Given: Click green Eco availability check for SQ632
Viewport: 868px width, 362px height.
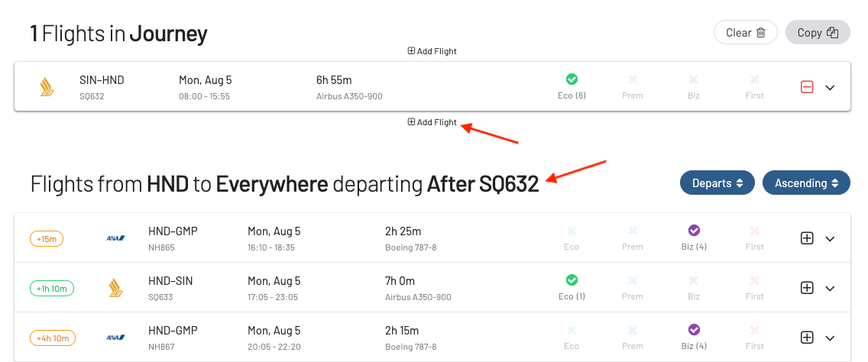Looking at the screenshot, I should point(572,79).
